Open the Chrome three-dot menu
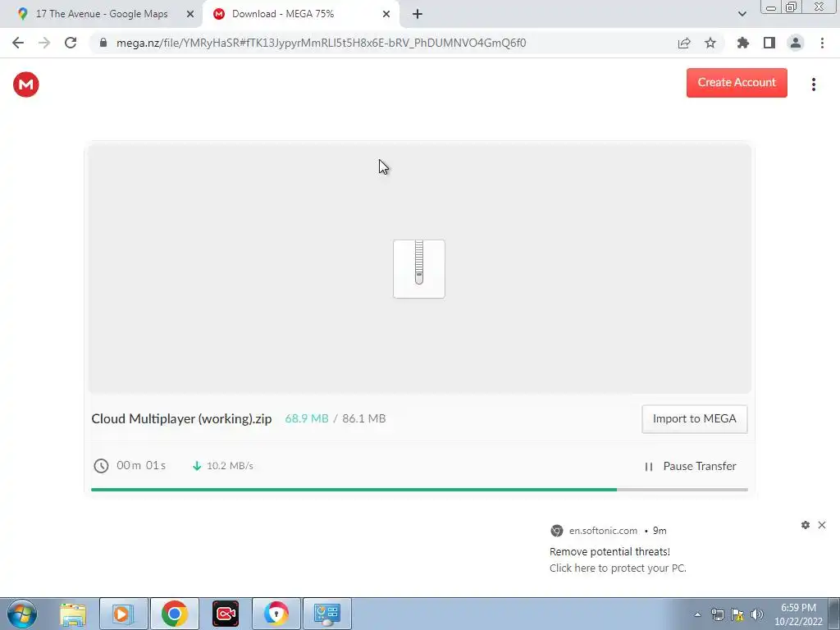The height and width of the screenshot is (630, 840). 822,43
